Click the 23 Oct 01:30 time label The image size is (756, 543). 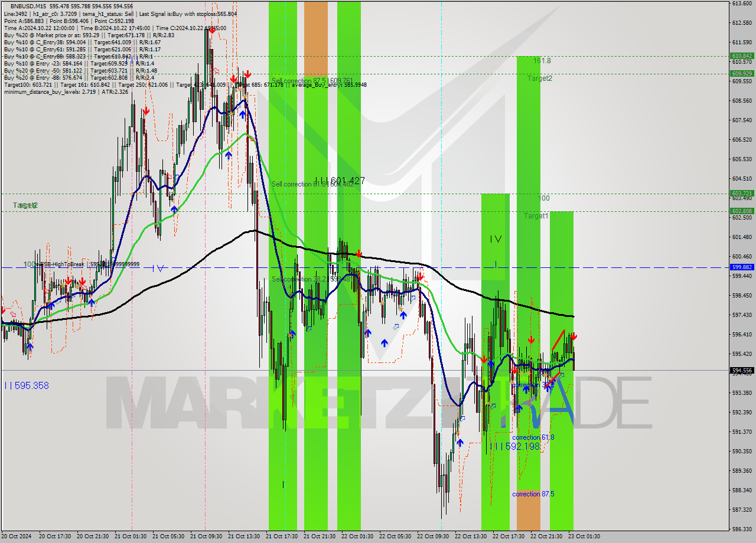584,537
